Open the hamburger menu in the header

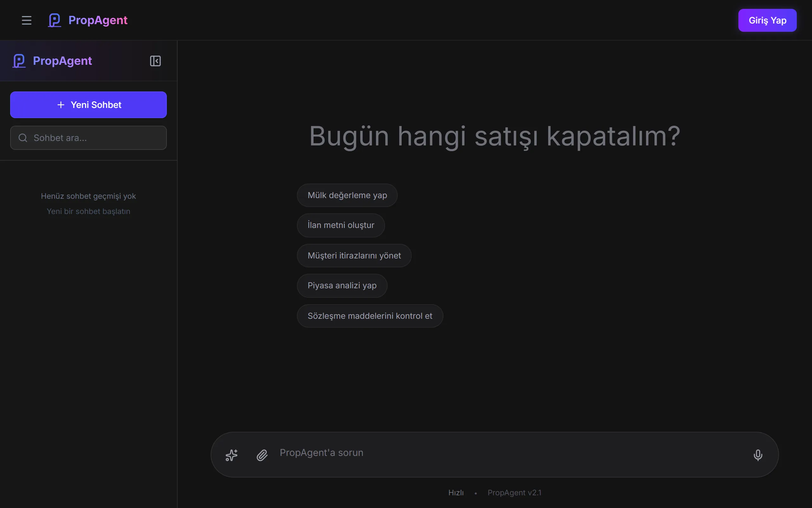coord(27,20)
